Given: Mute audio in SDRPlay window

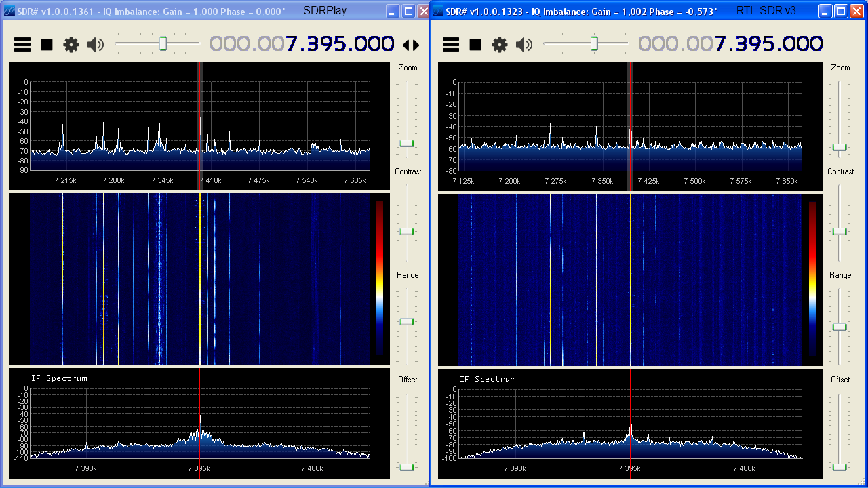Looking at the screenshot, I should pyautogui.click(x=96, y=45).
